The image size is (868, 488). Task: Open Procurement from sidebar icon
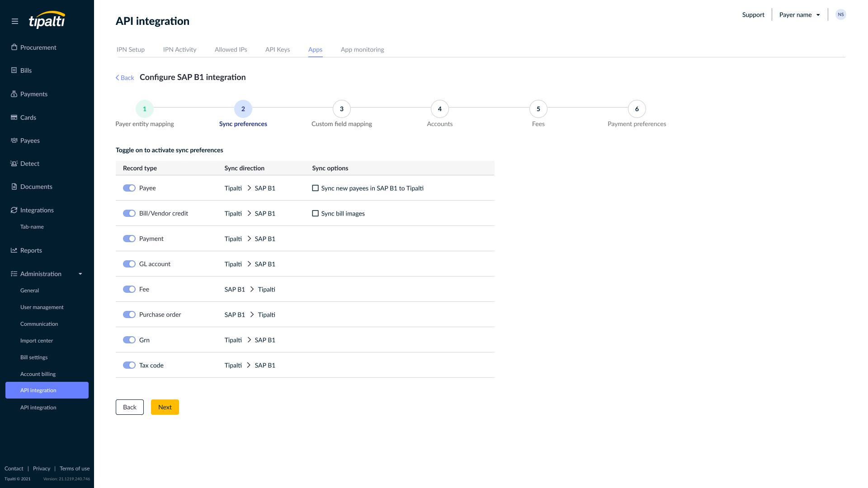[x=14, y=47]
